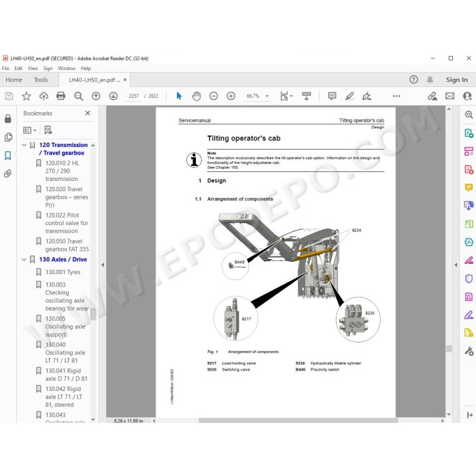The width and height of the screenshot is (476, 476).
Task: Switch to the Home tab
Action: 14,80
